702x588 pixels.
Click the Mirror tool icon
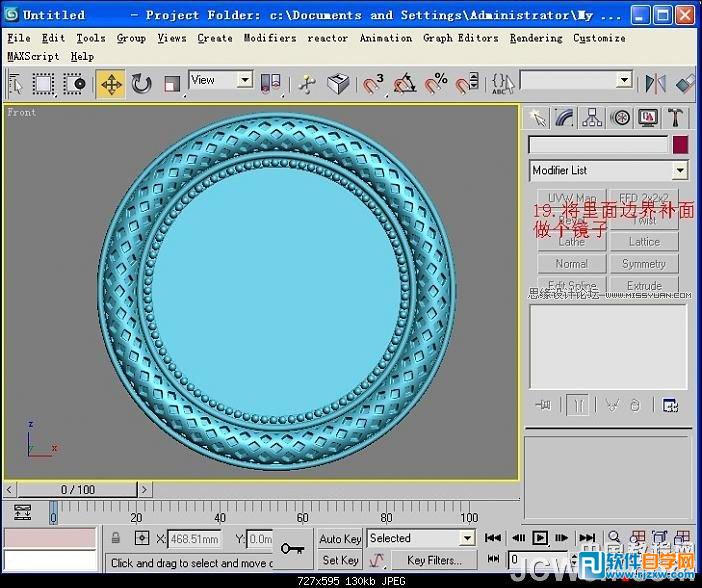pyautogui.click(x=655, y=84)
